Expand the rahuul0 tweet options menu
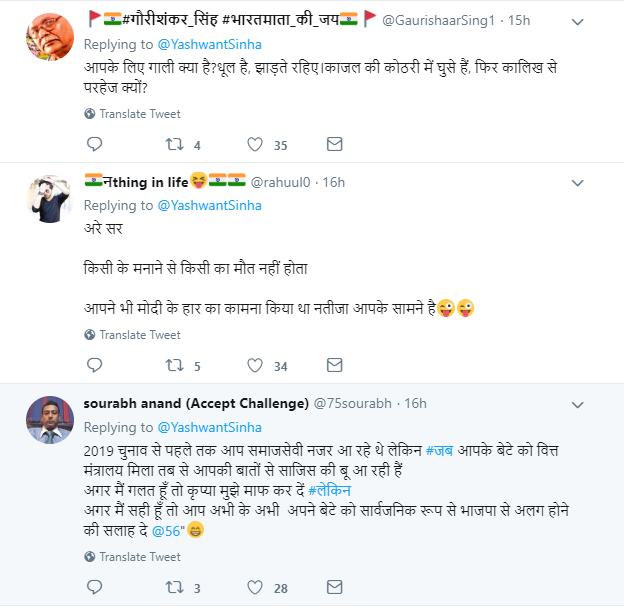The image size is (624, 609). [x=604, y=183]
